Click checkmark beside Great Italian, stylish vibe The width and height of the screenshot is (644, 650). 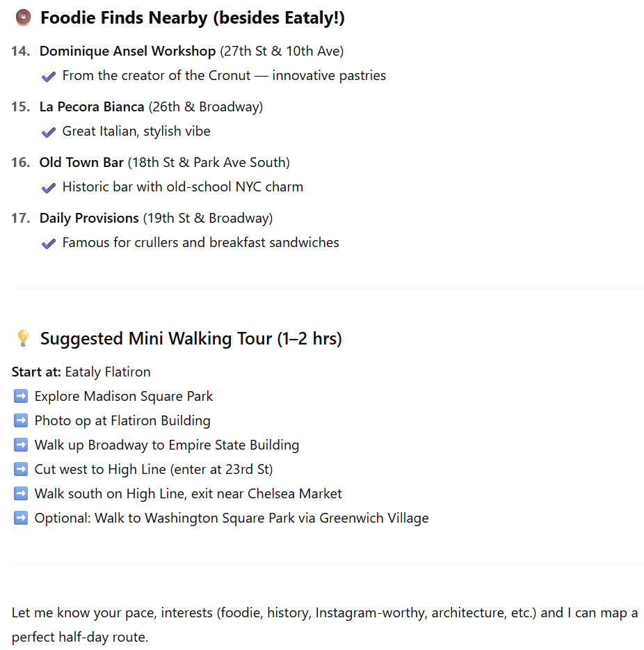click(49, 132)
